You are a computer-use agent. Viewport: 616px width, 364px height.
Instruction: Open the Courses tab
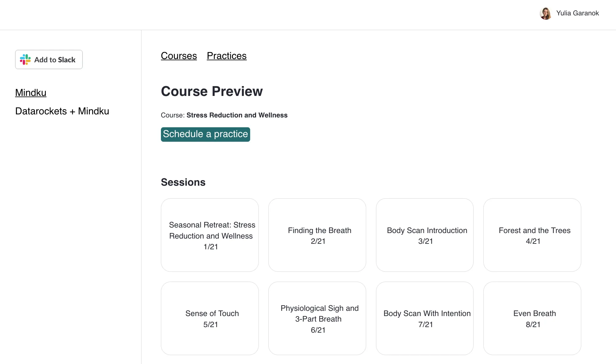click(178, 56)
